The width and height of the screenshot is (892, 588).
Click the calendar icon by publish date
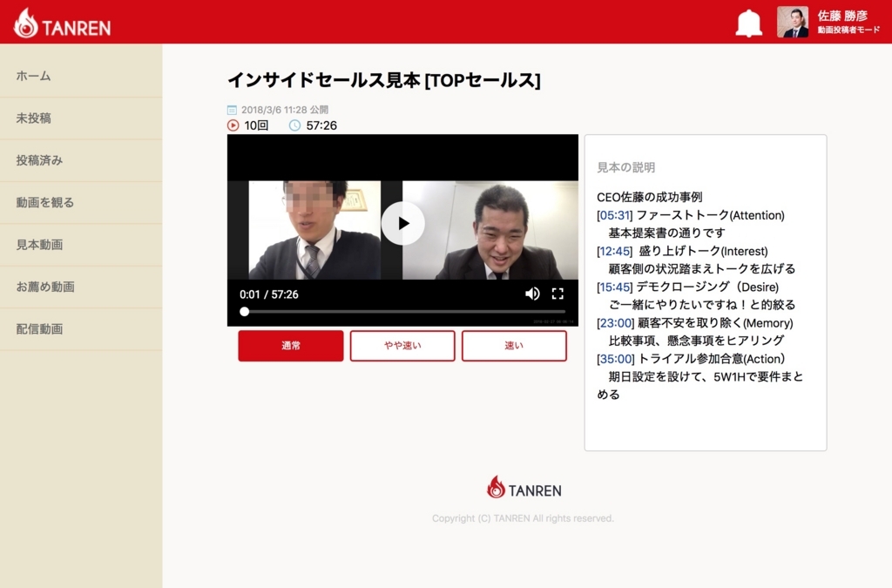[232, 110]
